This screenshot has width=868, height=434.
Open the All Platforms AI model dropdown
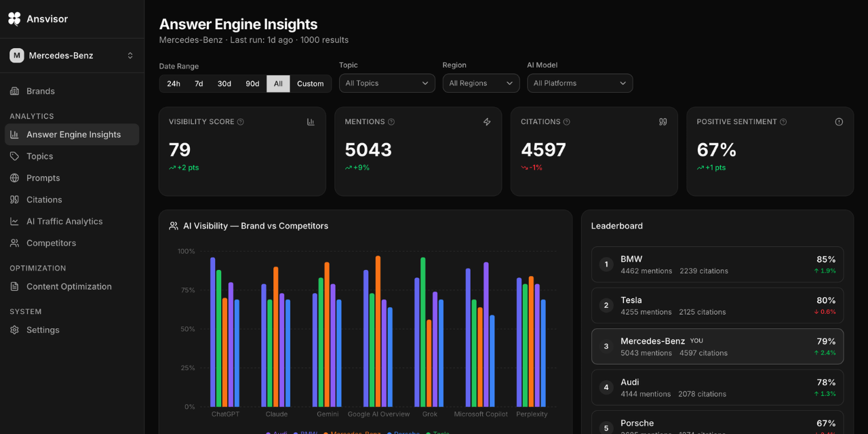[580, 83]
